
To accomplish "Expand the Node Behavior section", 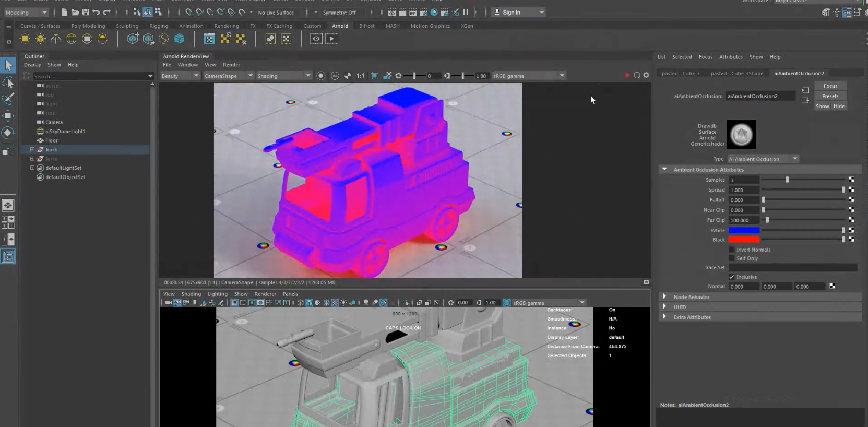I will [x=664, y=297].
